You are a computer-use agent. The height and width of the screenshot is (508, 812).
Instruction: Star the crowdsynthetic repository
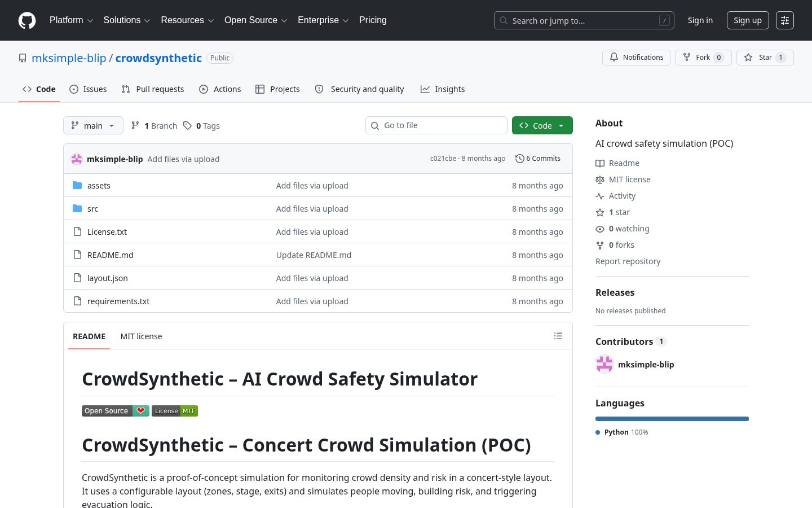[765, 58]
